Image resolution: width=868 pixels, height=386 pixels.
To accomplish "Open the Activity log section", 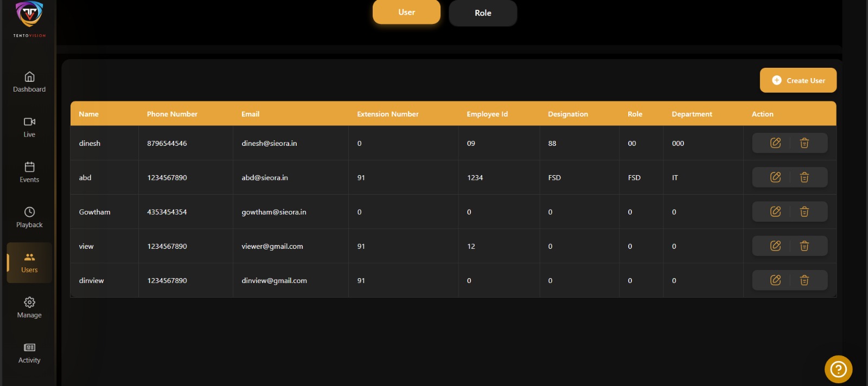I will coord(29,352).
